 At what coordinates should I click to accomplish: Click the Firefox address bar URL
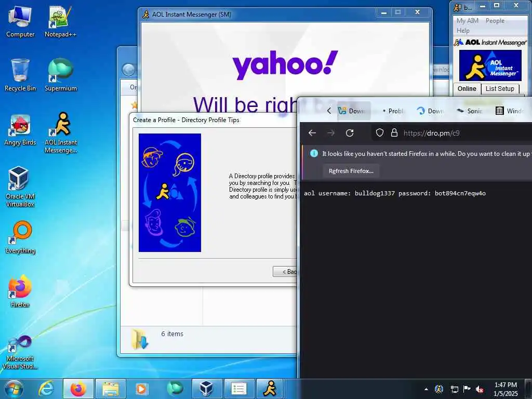pos(431,133)
